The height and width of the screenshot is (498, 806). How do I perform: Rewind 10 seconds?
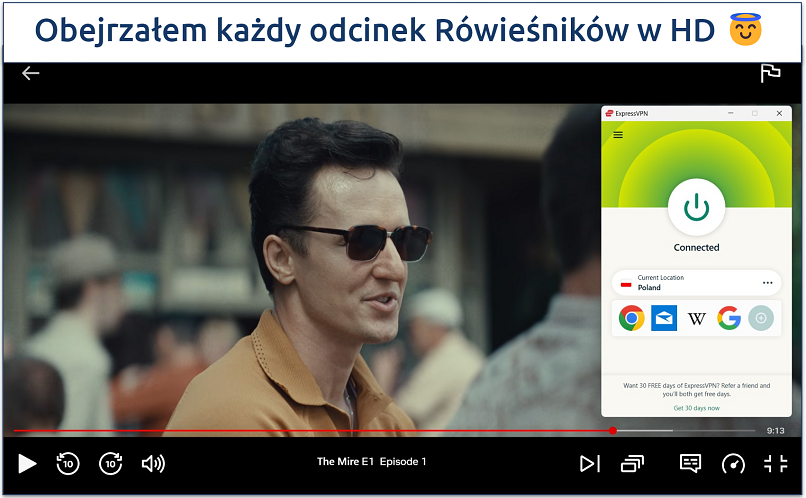68,463
